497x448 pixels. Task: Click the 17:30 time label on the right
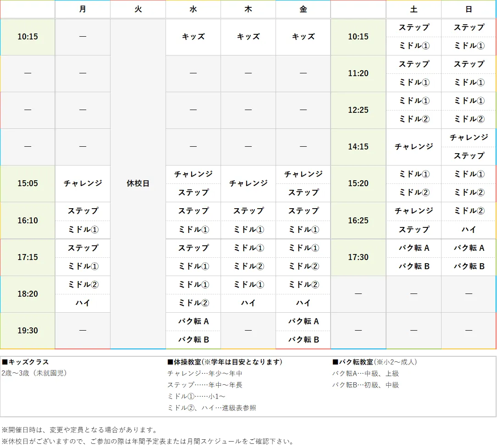(358, 257)
